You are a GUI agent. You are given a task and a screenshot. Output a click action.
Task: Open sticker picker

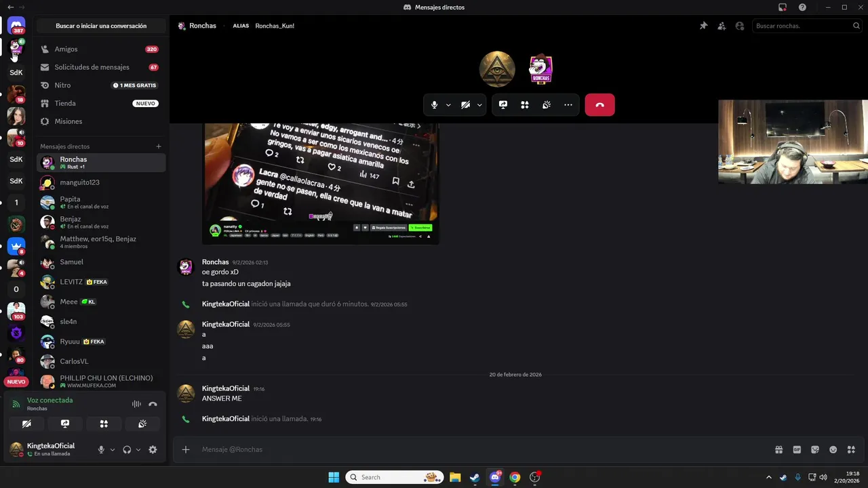coord(815,449)
